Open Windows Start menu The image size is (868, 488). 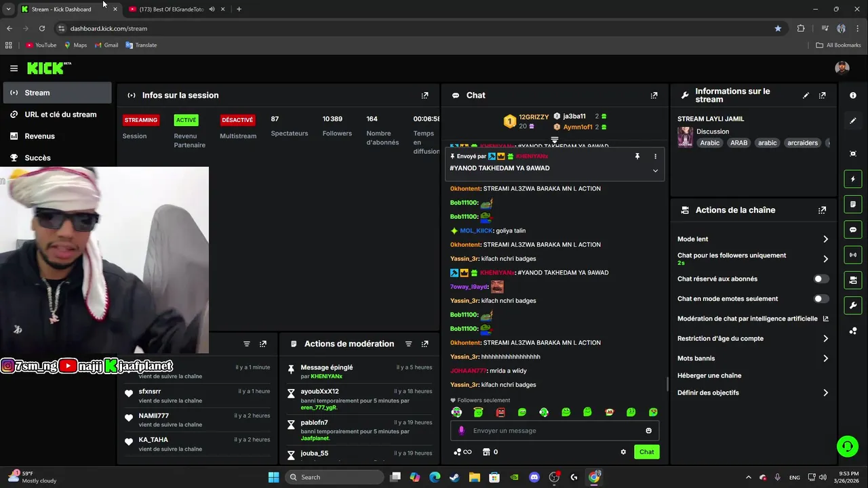pyautogui.click(x=273, y=477)
